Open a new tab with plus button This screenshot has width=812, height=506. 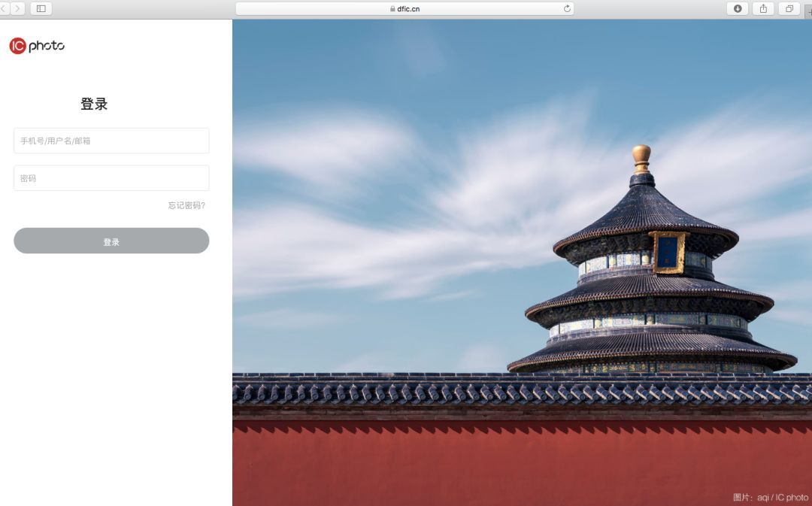(808, 11)
